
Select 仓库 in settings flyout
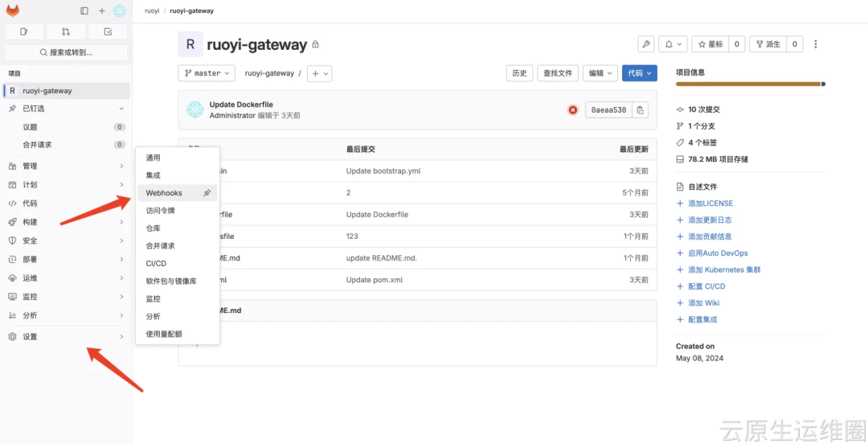pyautogui.click(x=177, y=228)
